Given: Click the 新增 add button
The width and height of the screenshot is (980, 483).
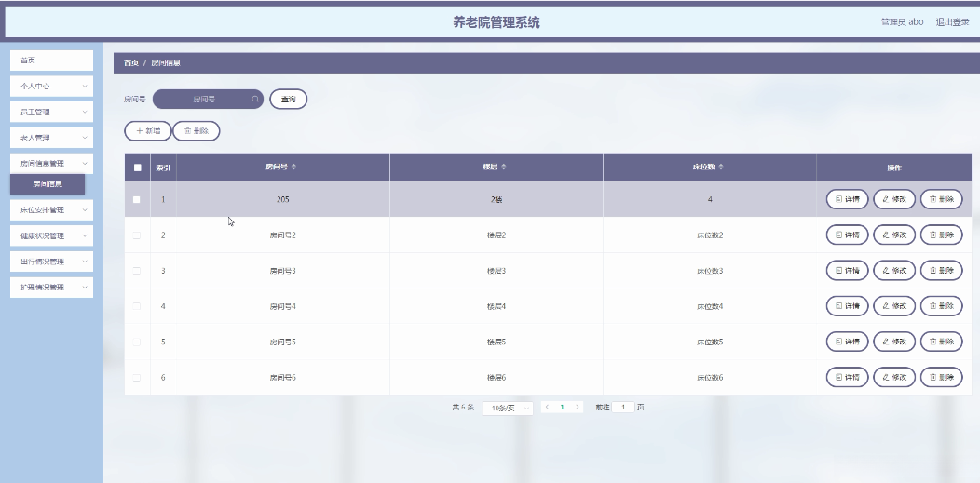Looking at the screenshot, I should coord(147,131).
